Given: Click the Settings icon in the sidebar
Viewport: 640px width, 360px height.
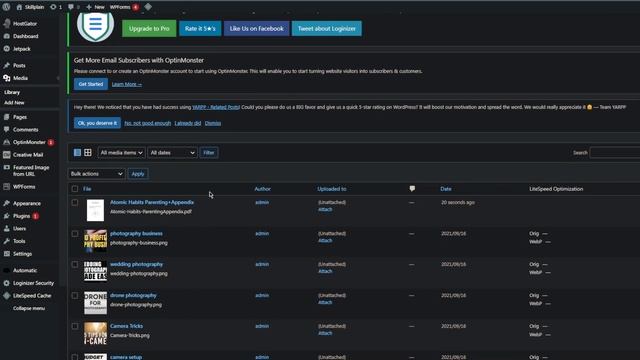Looking at the screenshot, I should tap(7, 254).
